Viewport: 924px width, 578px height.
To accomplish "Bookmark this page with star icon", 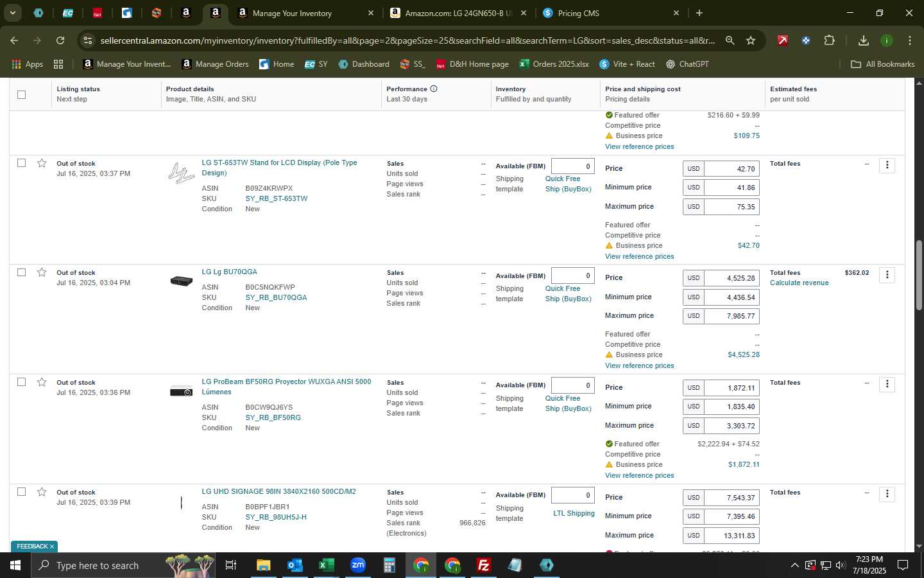I will 751,40.
